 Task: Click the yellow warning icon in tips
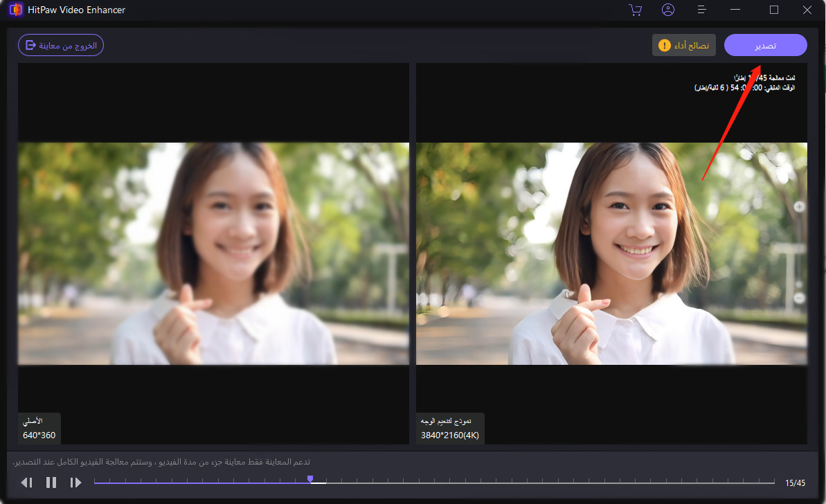click(665, 45)
